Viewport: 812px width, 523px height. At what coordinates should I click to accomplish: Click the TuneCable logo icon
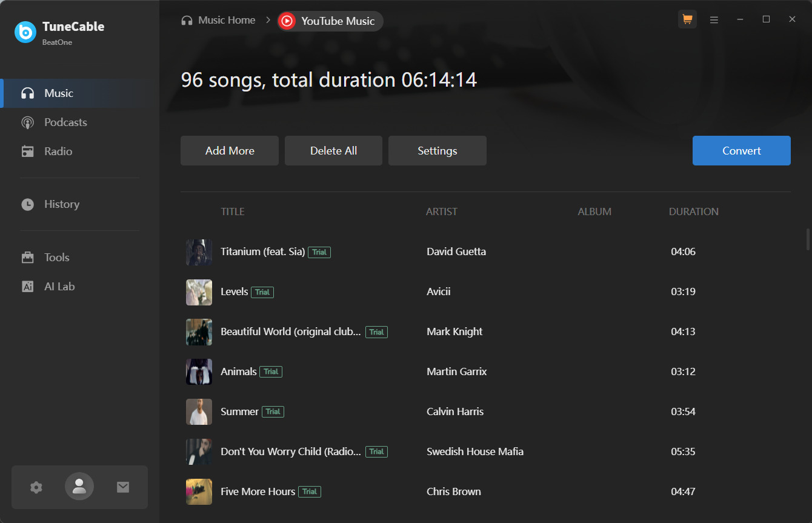click(x=25, y=32)
